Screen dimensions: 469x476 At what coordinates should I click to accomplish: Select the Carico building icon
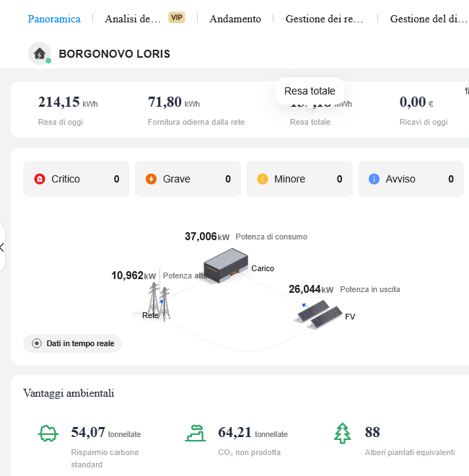[226, 265]
